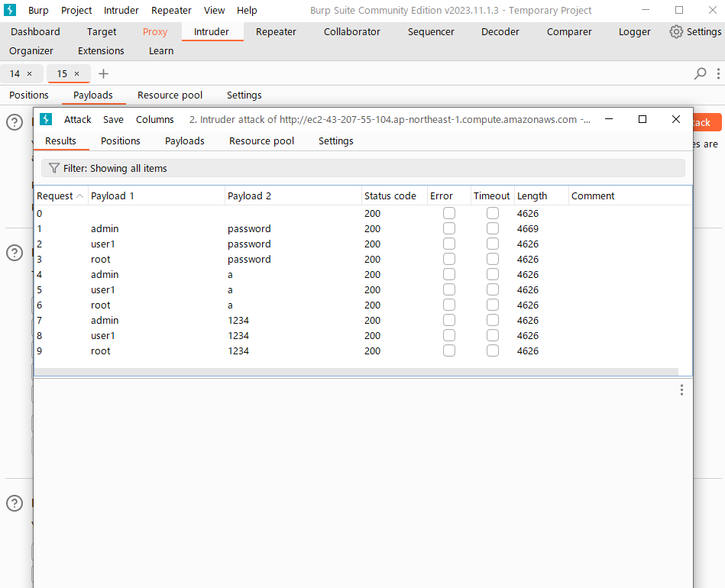Sort results by Error column
The height and width of the screenshot is (588, 725).
pyautogui.click(x=449, y=196)
